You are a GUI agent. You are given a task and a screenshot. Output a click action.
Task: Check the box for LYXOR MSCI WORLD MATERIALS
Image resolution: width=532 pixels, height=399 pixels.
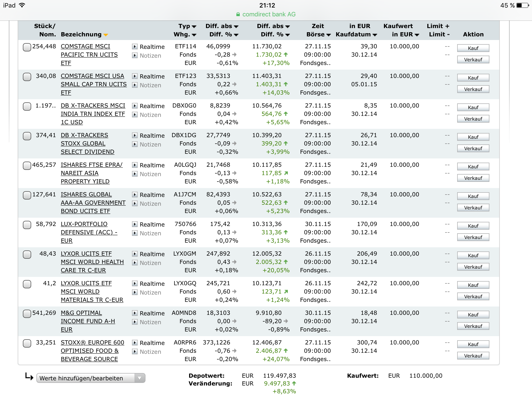point(27,284)
